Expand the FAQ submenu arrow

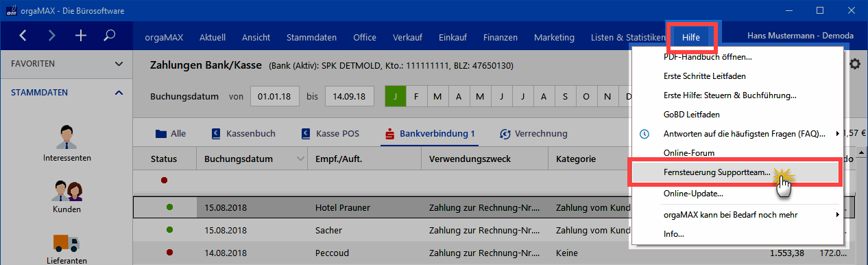[x=837, y=134]
